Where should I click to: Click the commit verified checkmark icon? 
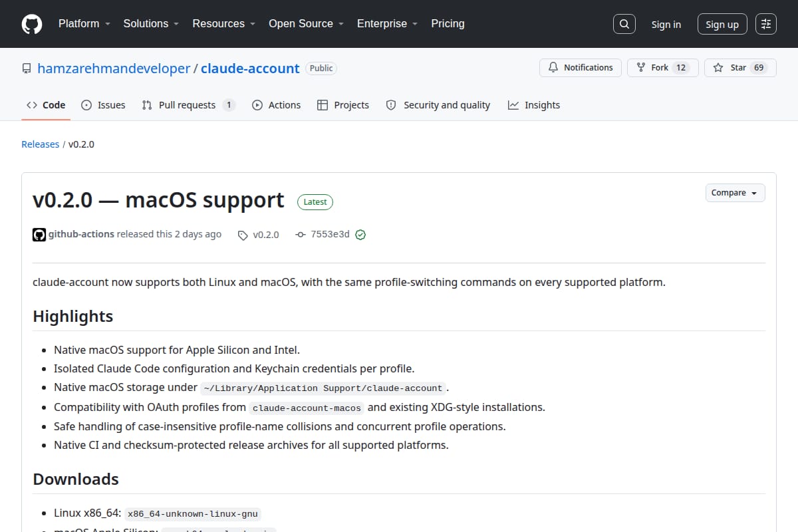(360, 235)
